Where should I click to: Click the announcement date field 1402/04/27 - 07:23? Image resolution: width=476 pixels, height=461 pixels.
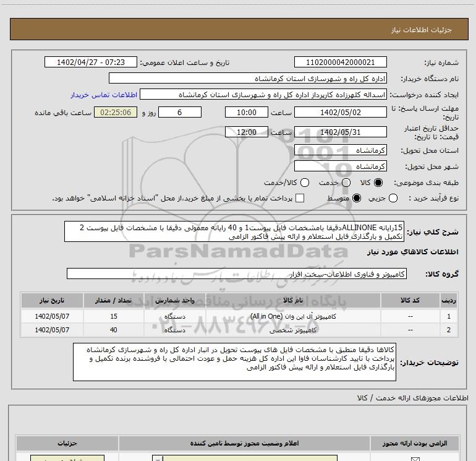point(91,62)
